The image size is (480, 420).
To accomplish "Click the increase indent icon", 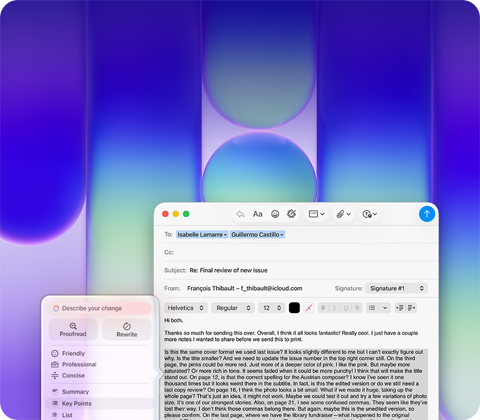I will coord(412,308).
